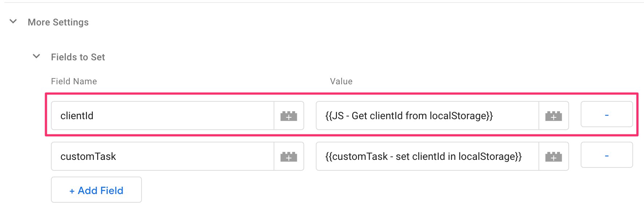Click the divider line above More Settings
644x210 pixels.
(322, 3)
